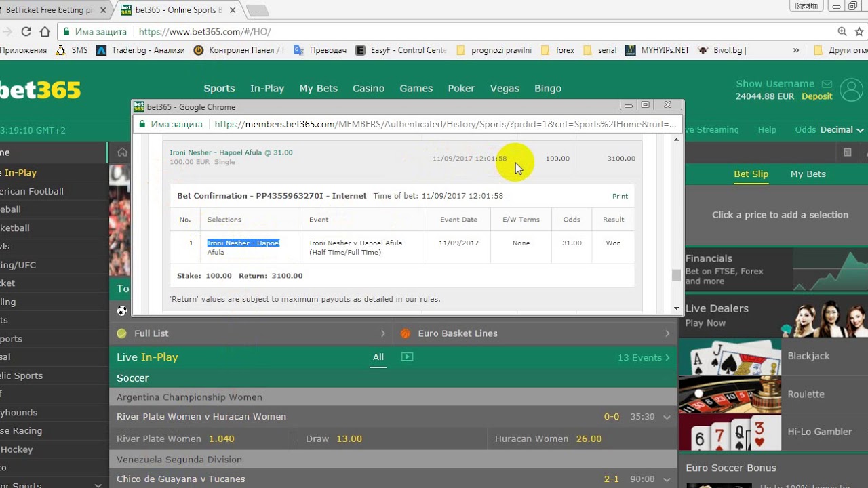Image resolution: width=868 pixels, height=488 pixels.
Task: Open the Roulette game thumbnail
Action: click(x=730, y=394)
